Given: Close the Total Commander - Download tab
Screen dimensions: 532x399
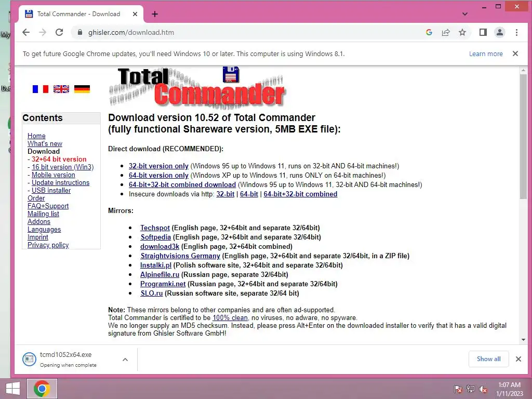Looking at the screenshot, I should click(135, 14).
